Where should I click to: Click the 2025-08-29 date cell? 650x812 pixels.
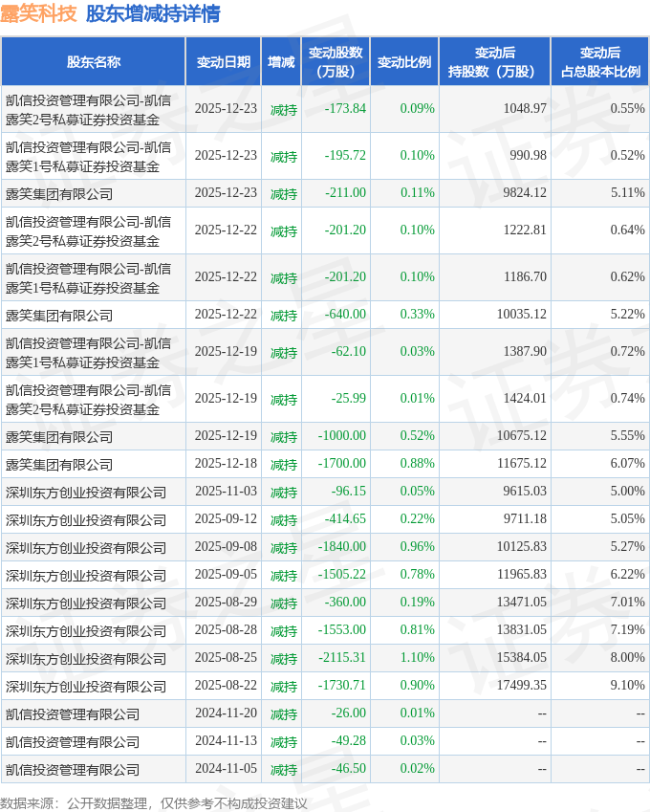tap(226, 602)
